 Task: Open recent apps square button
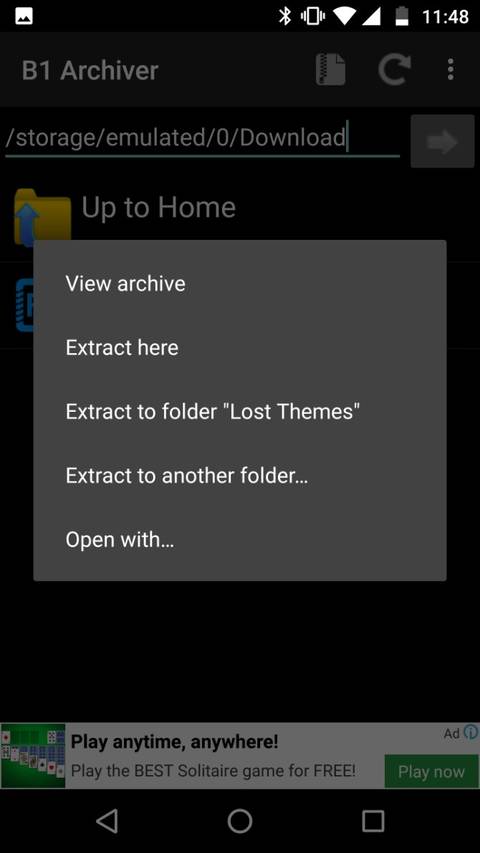coord(373,821)
